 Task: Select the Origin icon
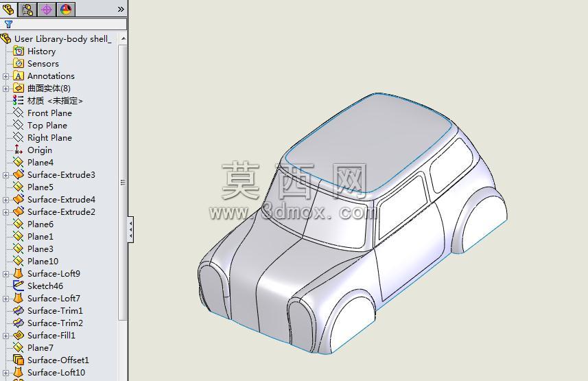[19, 150]
